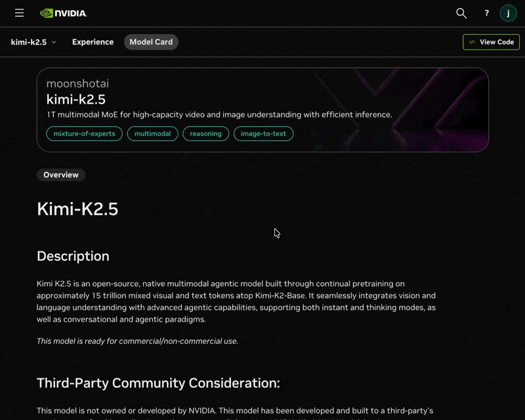Click the Kimi-K2.5 main heading
Screen dimensions: 525x420
coord(77,209)
